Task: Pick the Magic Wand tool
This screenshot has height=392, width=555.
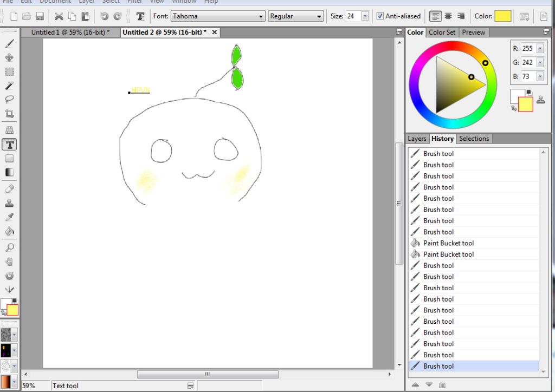Action: [10, 86]
